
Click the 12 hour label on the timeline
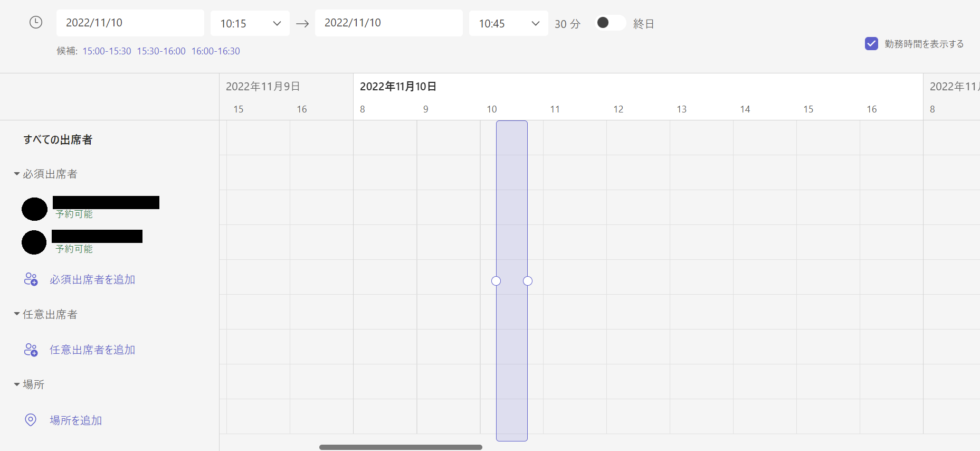pyautogui.click(x=619, y=109)
